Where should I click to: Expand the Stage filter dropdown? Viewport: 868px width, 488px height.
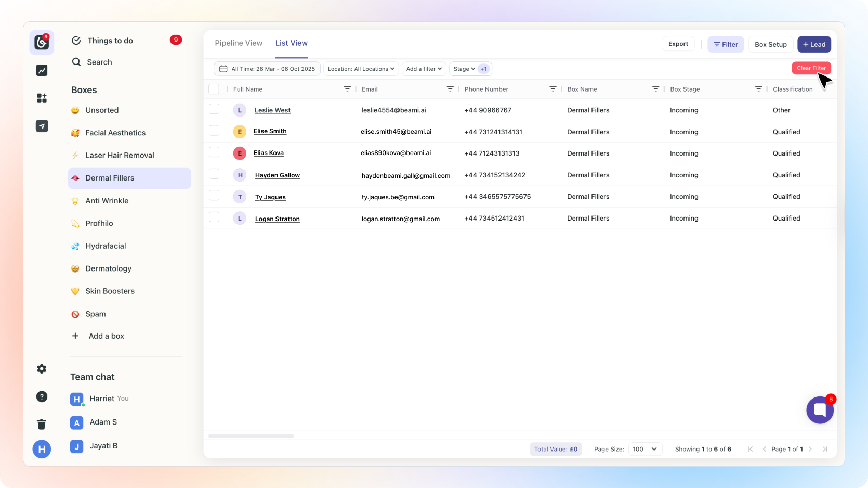[464, 69]
